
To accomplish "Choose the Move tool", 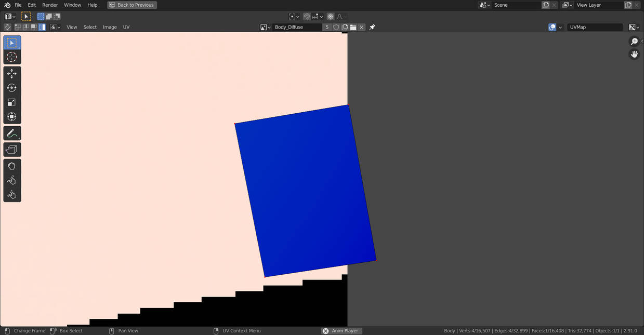I will [12, 74].
